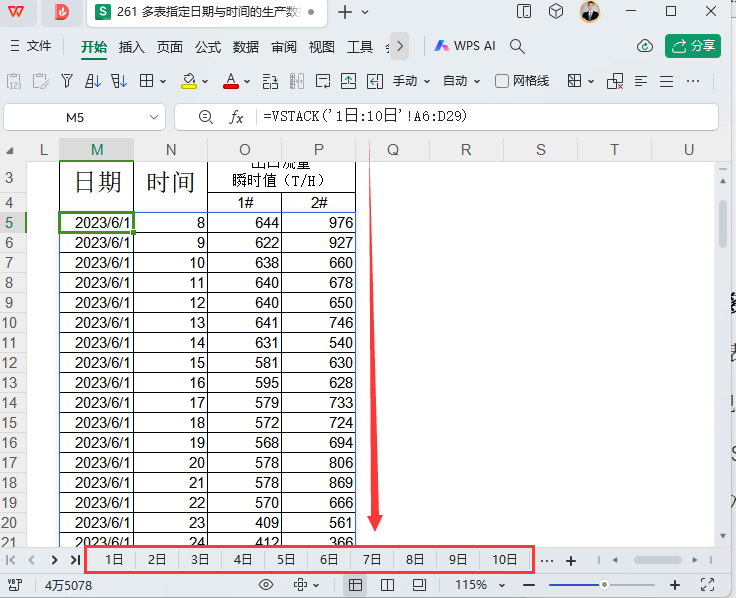Click the justify lines icon
Screen dimensions: 736x598
pos(667,81)
